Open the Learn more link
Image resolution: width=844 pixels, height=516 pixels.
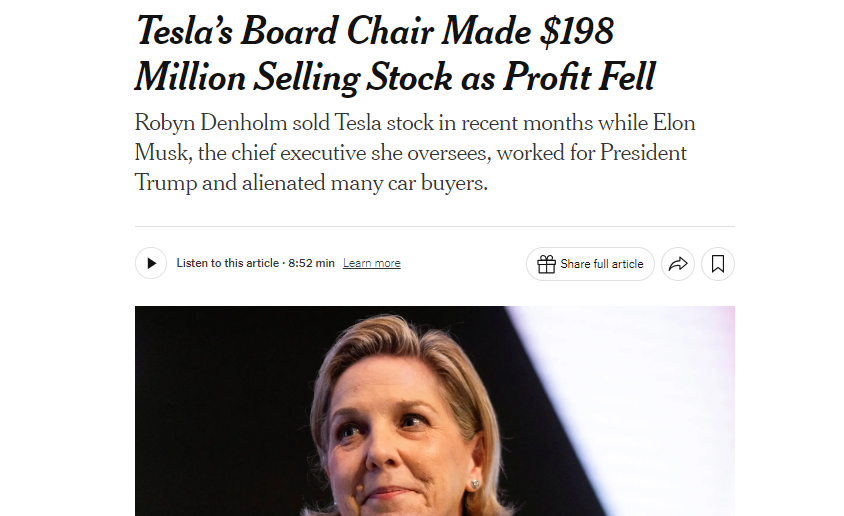[371, 264]
